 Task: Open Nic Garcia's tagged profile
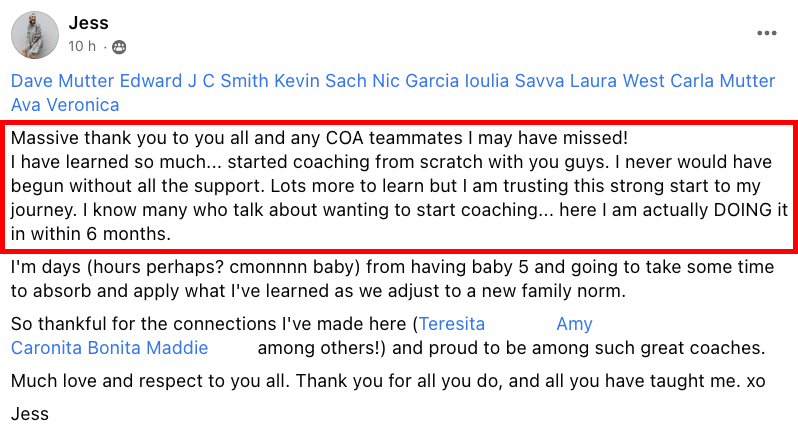[x=415, y=80]
